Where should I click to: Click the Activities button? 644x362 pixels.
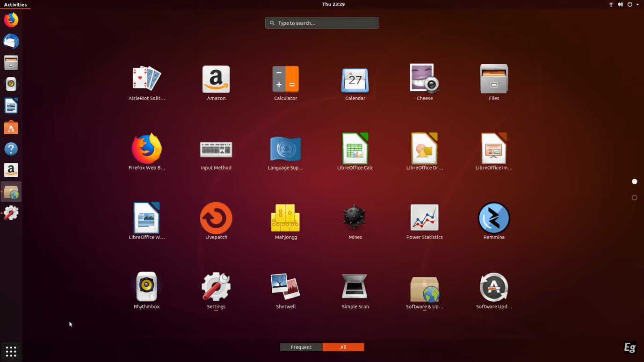coord(15,4)
